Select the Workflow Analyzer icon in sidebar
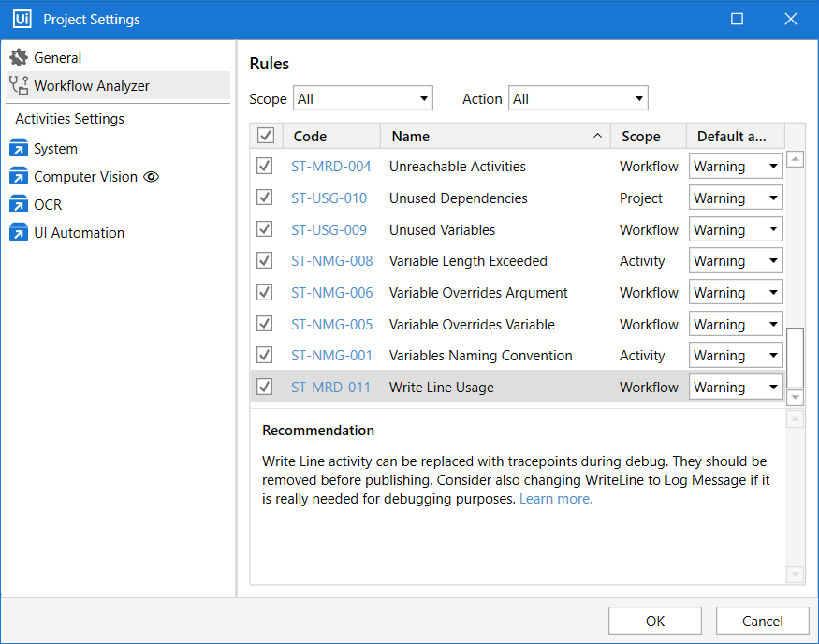The width and height of the screenshot is (819, 644). (x=19, y=86)
